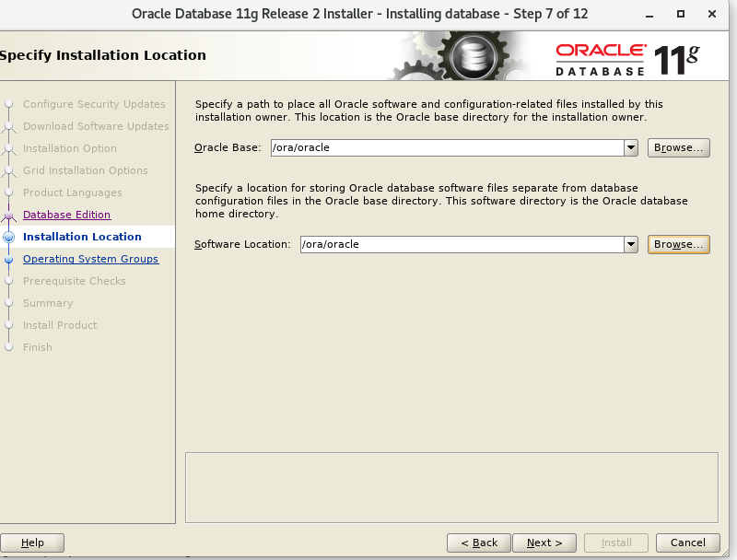Screen dimensions: 737x560
Task: Click the Oracle Base text field
Action: [448, 148]
